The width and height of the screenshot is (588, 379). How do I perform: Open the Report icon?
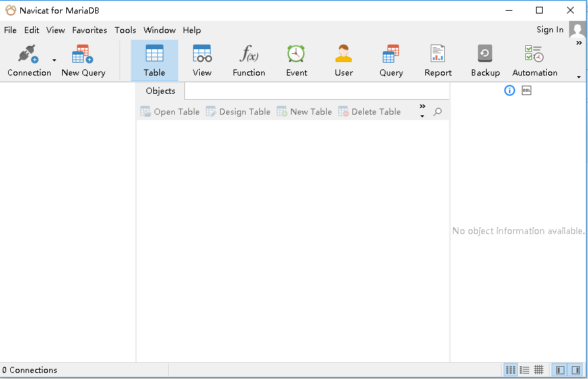click(x=438, y=61)
